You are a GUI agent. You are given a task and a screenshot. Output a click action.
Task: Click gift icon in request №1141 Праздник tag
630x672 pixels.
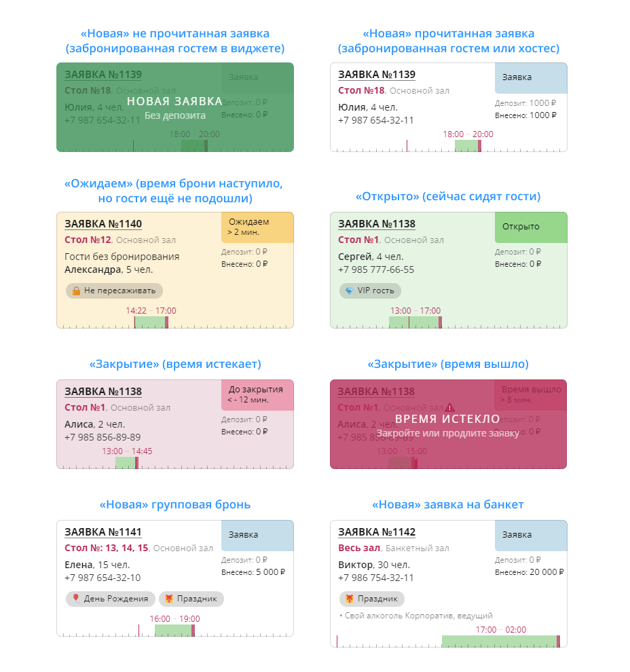coord(168,599)
